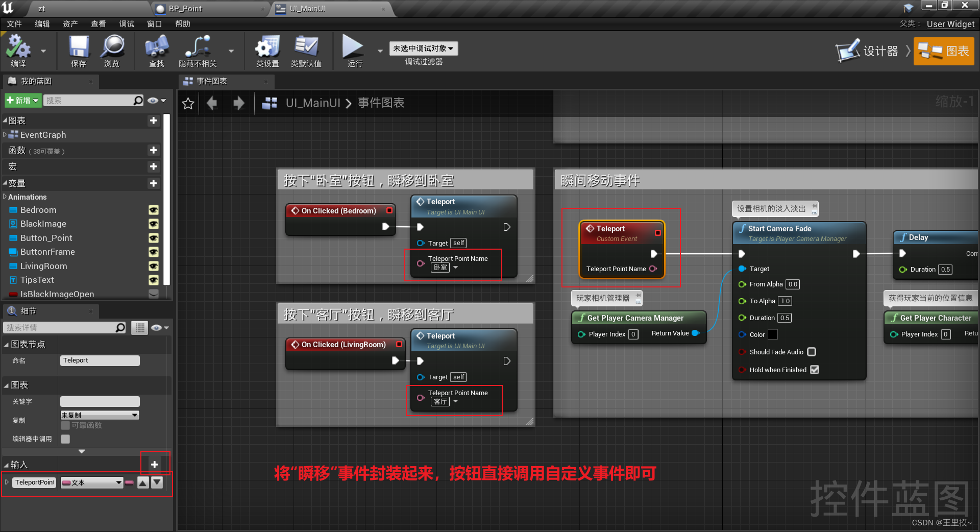Toggle visibility eye for Bedroom variable
The width and height of the screenshot is (980, 532).
[x=153, y=210]
